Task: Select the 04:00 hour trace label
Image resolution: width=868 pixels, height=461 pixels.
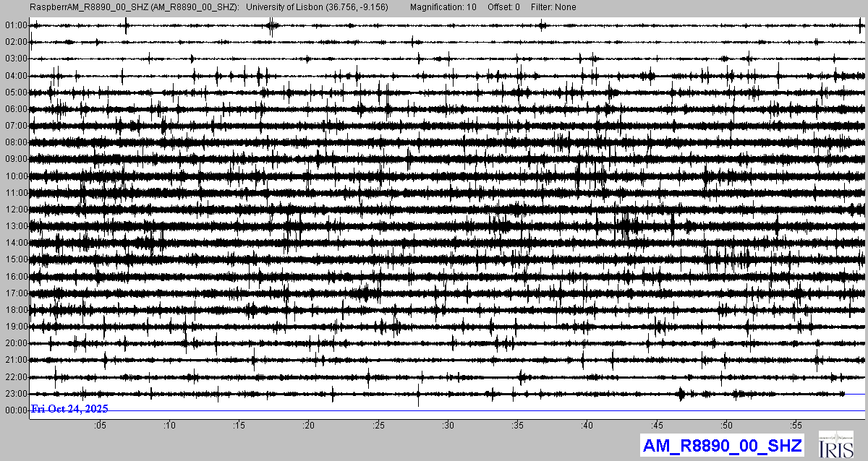Action: tap(15, 76)
